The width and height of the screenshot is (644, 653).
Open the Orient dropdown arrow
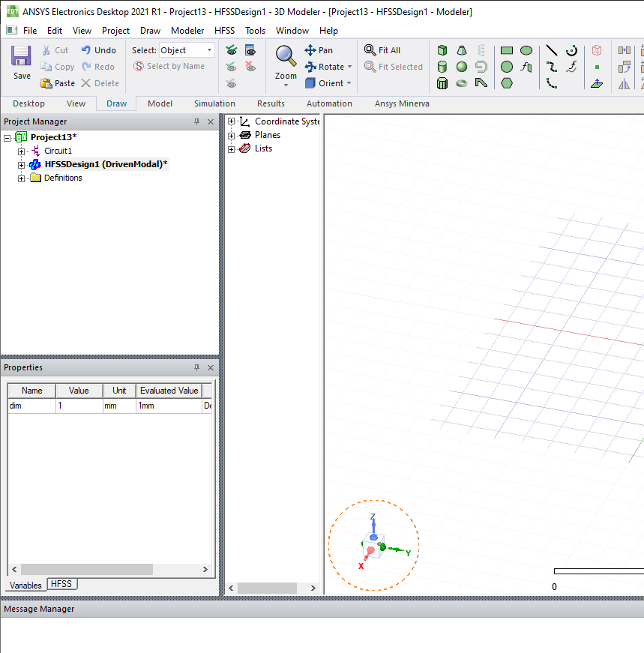(x=349, y=83)
